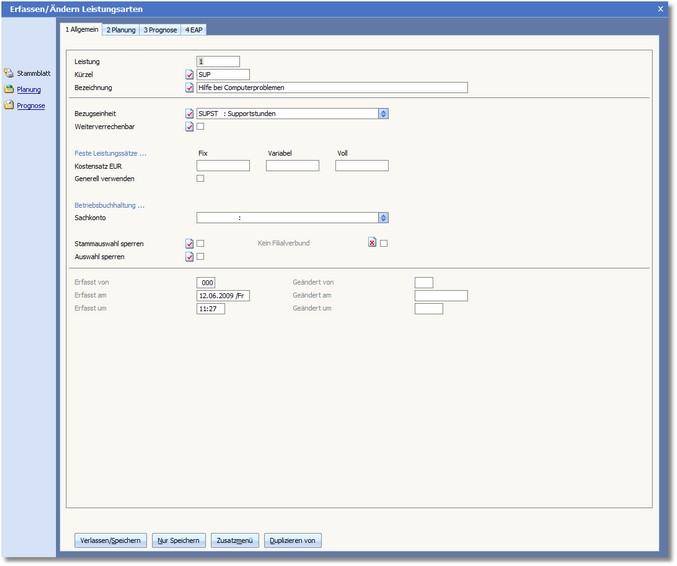Close the Erfassen/Ändern Leistungsarten window
The height and width of the screenshot is (566, 677).
pyautogui.click(x=661, y=8)
